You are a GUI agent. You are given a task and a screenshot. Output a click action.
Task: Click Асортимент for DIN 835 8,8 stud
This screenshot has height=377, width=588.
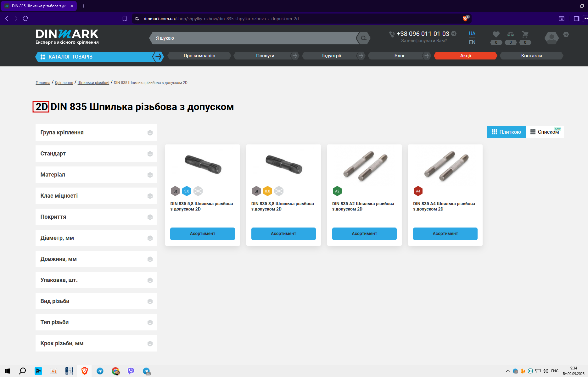click(283, 234)
